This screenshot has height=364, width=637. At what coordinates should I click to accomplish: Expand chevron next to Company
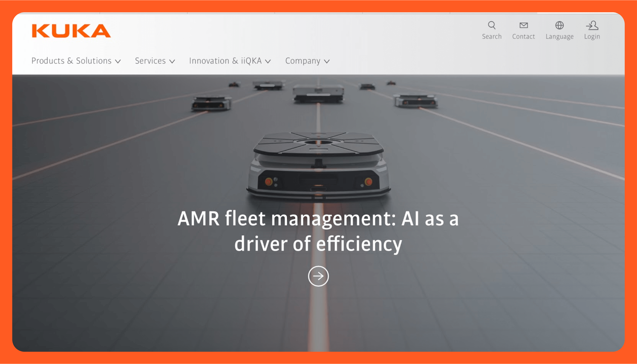(x=327, y=61)
